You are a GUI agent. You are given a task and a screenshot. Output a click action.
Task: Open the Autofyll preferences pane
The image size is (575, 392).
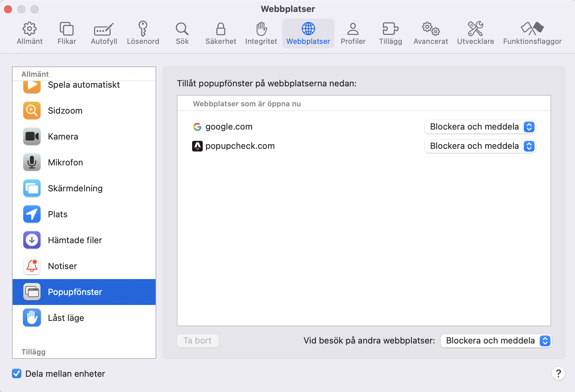click(104, 33)
